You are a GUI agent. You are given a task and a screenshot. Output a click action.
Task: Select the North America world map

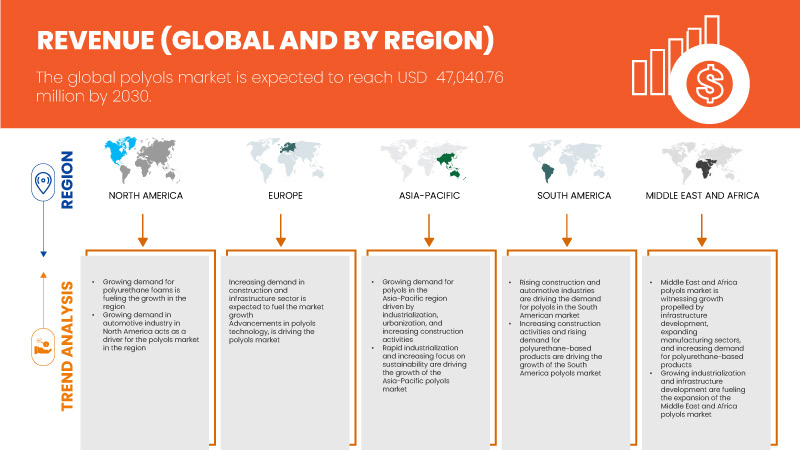pyautogui.click(x=146, y=160)
